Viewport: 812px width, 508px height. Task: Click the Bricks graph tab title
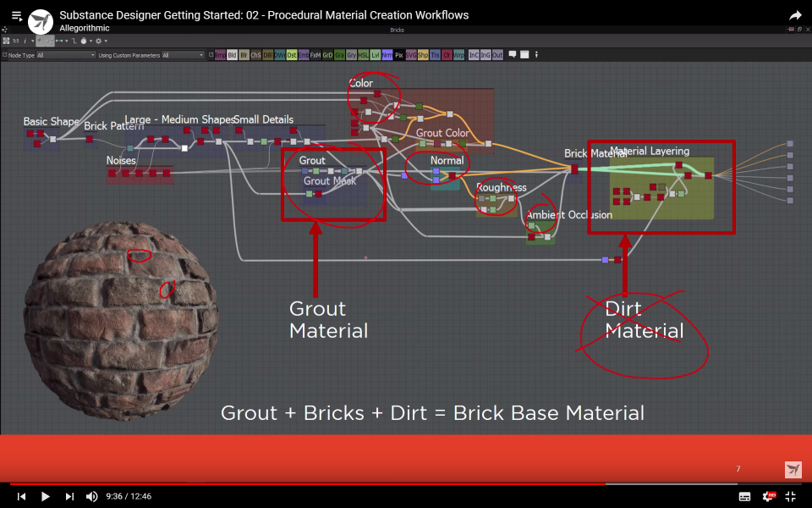pyautogui.click(x=398, y=30)
